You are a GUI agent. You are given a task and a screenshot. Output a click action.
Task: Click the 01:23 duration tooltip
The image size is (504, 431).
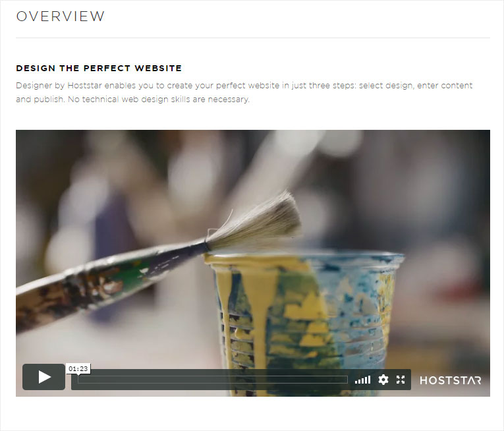tap(78, 368)
